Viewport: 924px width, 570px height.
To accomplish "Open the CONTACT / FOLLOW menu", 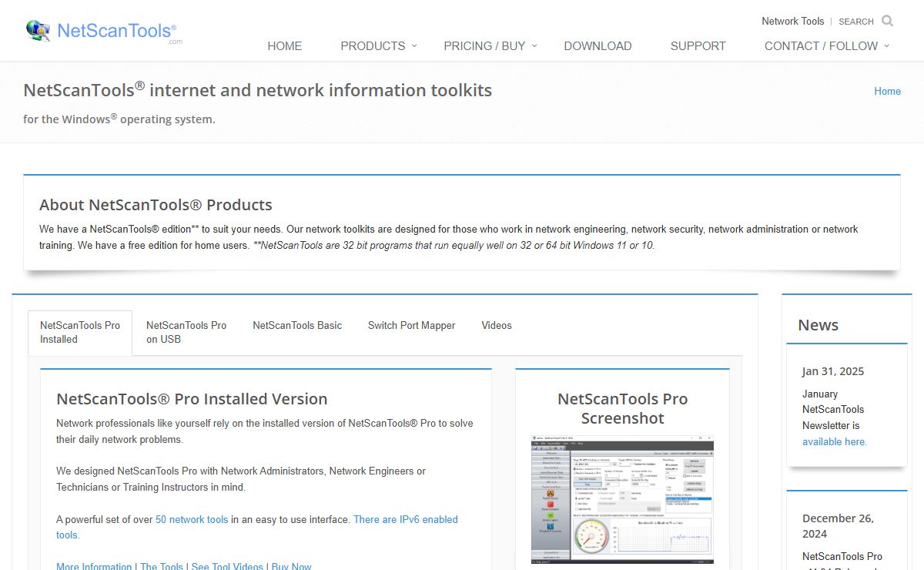I will click(x=821, y=46).
